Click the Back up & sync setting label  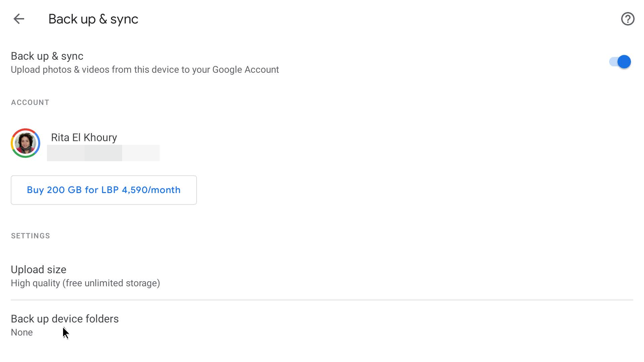(47, 56)
